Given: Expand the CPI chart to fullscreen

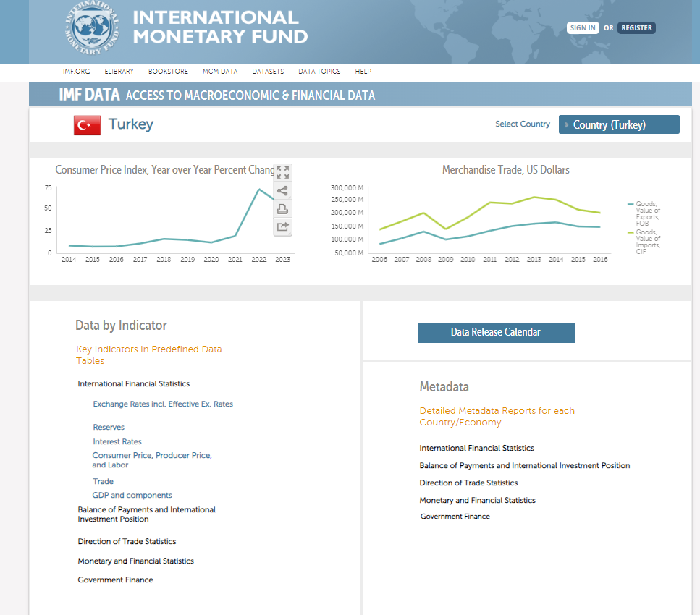Looking at the screenshot, I should [282, 172].
